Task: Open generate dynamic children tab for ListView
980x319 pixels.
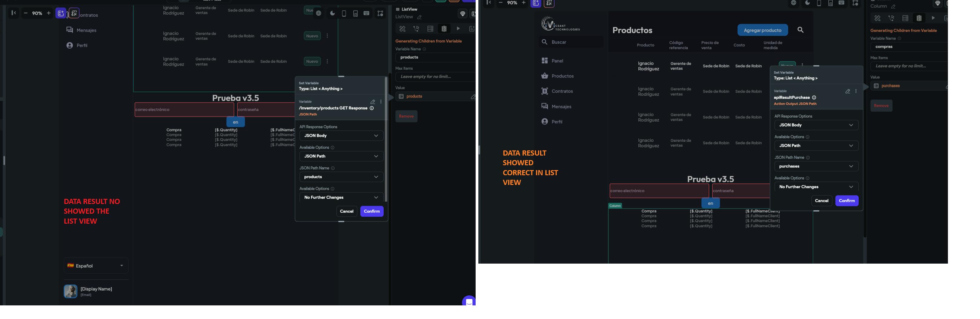Action: (444, 29)
